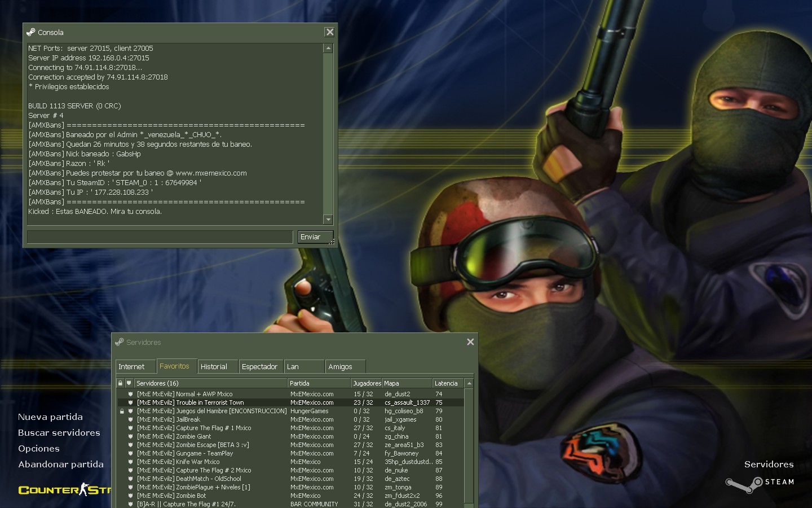Image resolution: width=812 pixels, height=508 pixels.
Task: Click the Steam icon in the Servidores title bar
Action: coord(119,342)
